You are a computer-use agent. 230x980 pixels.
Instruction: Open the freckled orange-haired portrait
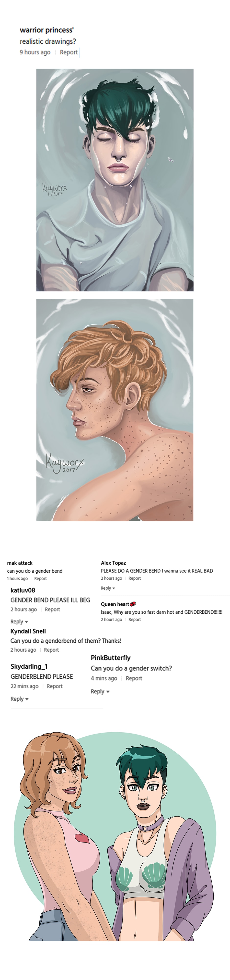click(x=115, y=410)
